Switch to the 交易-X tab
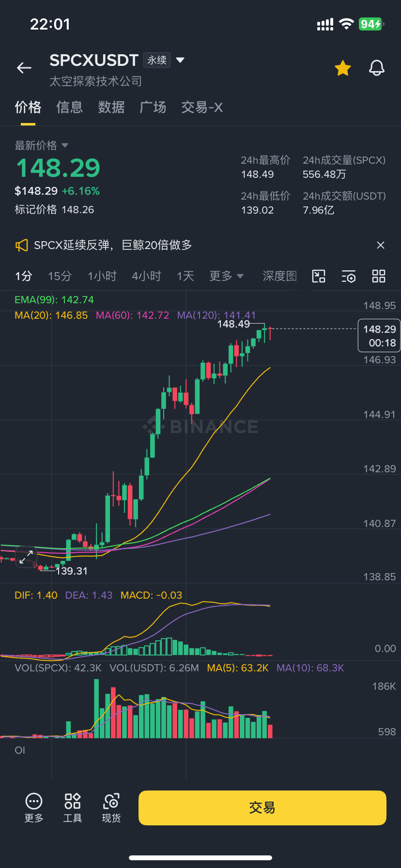 point(202,107)
